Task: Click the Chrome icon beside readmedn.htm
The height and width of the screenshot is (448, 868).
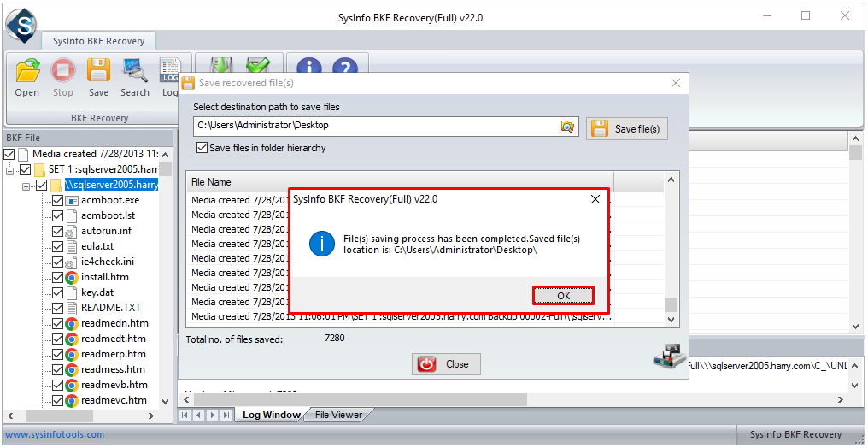Action: coord(72,323)
